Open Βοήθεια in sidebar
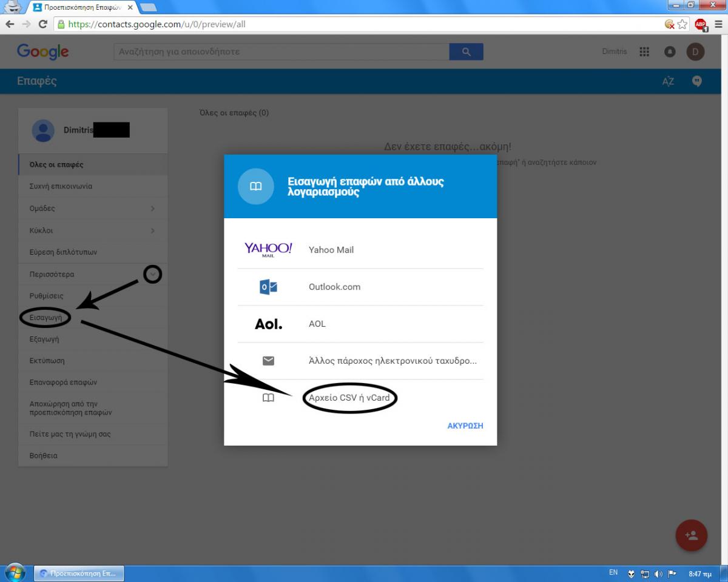The height and width of the screenshot is (582, 728). click(x=93, y=455)
